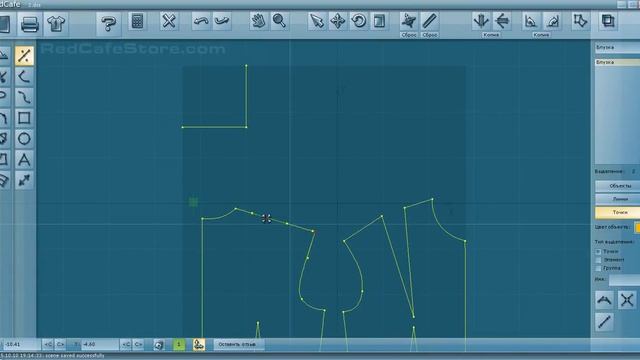640x360 pixels.
Task: Select the highlighted dashed line tool
Action: (x=24, y=56)
